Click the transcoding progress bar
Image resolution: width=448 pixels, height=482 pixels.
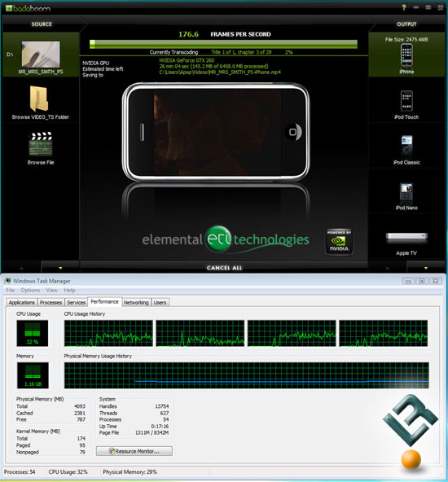(223, 44)
